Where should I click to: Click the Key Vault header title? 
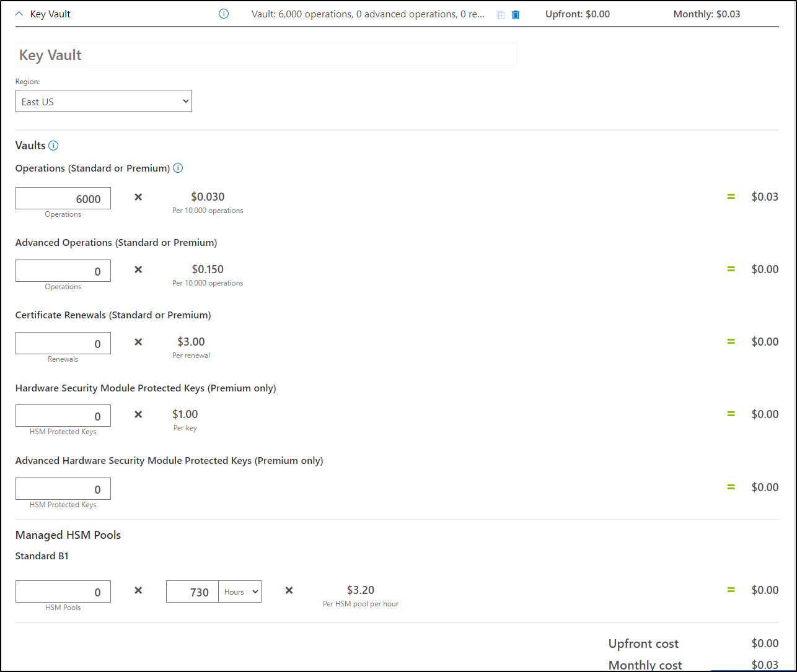click(50, 14)
